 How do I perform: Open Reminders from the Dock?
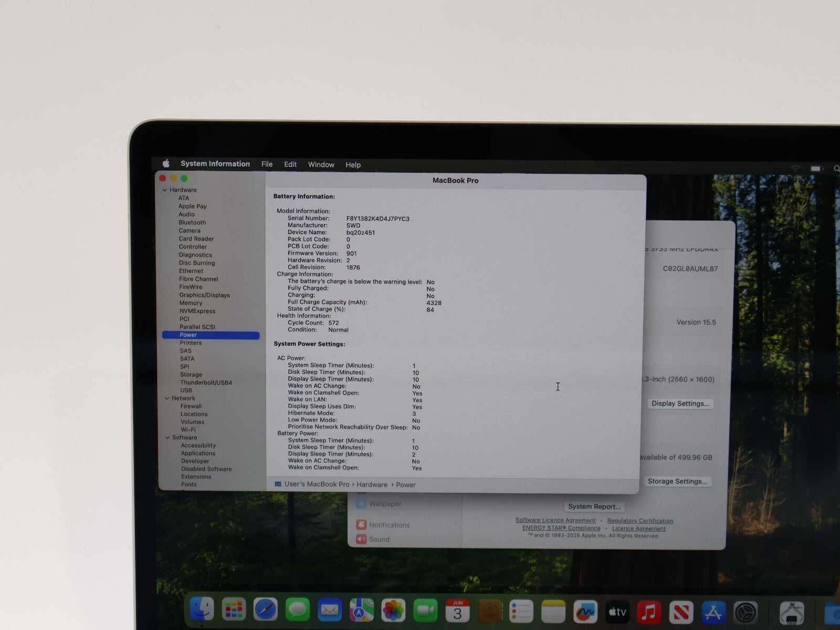pos(521,612)
